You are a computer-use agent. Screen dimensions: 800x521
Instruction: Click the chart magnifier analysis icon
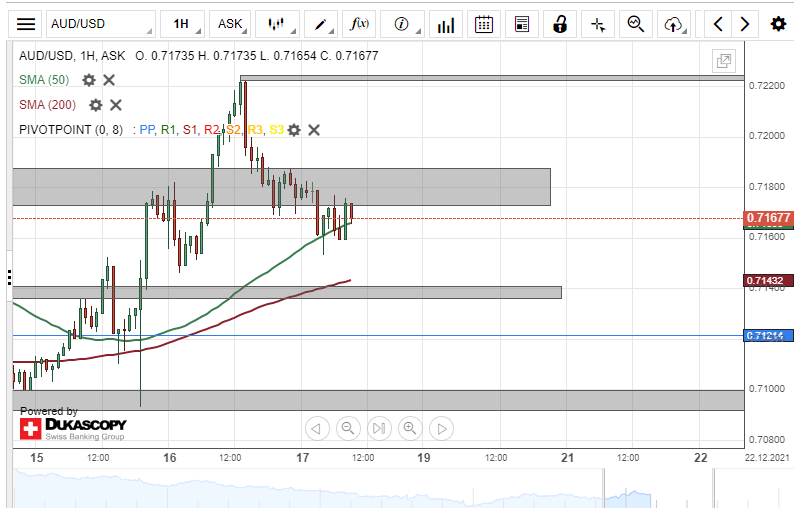click(x=636, y=24)
